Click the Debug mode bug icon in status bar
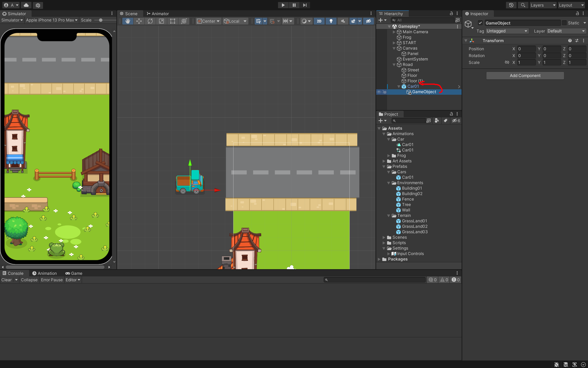Image resolution: width=588 pixels, height=368 pixels. pos(556,364)
